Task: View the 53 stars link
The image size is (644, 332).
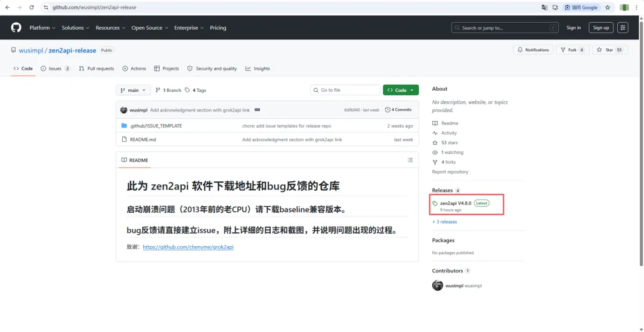Action: pyautogui.click(x=445, y=143)
